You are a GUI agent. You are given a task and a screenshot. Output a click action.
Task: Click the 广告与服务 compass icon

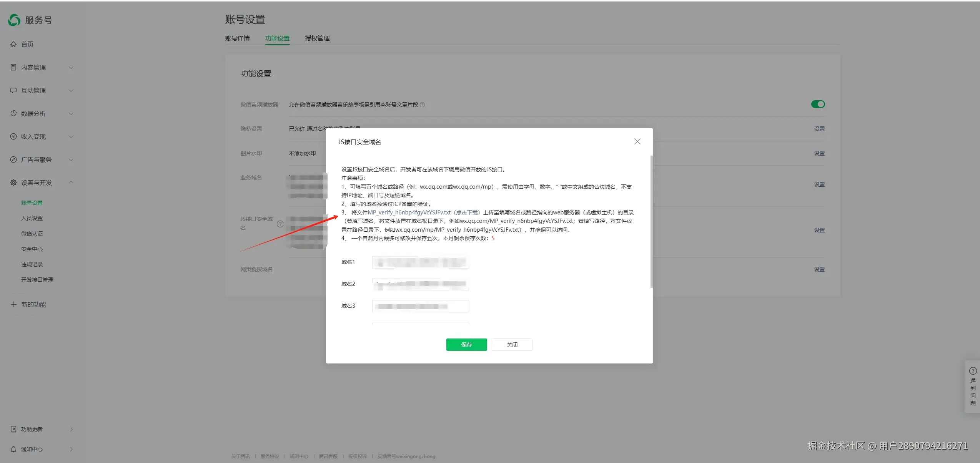13,159
